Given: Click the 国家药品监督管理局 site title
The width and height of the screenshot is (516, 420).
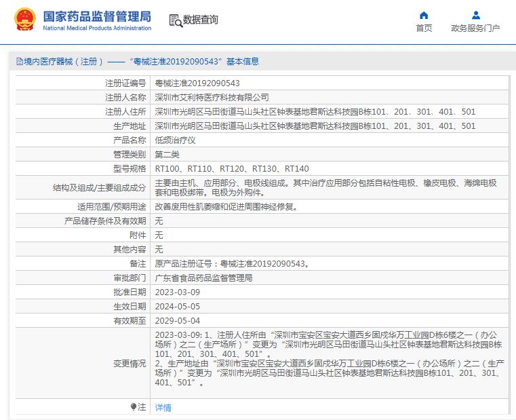Looking at the screenshot, I should (x=97, y=16).
